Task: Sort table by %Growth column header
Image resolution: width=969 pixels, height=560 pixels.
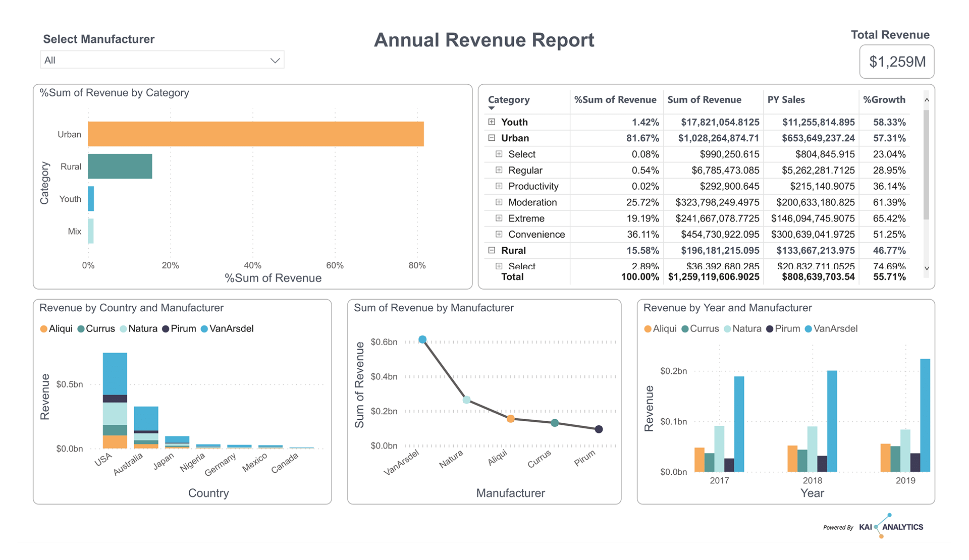Action: click(x=884, y=100)
